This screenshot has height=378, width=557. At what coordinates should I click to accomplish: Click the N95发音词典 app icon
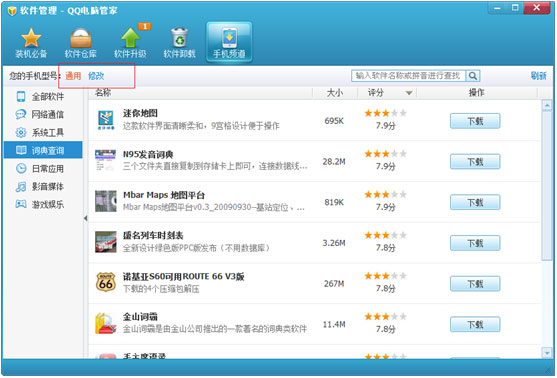coord(106,160)
